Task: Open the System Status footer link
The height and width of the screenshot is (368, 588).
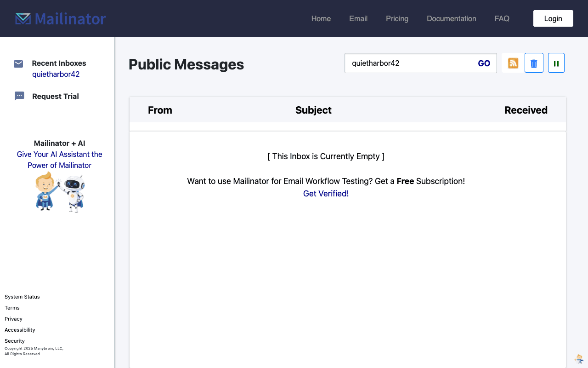Action: [22, 297]
